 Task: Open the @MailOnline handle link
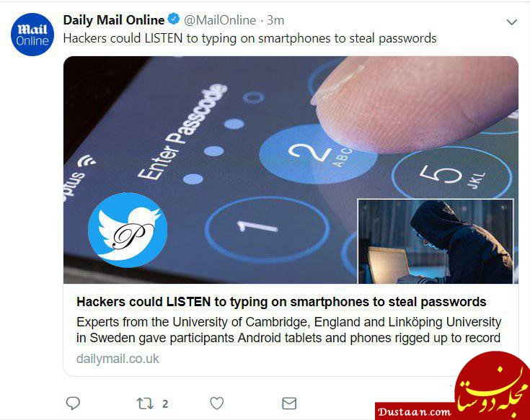coord(220,20)
